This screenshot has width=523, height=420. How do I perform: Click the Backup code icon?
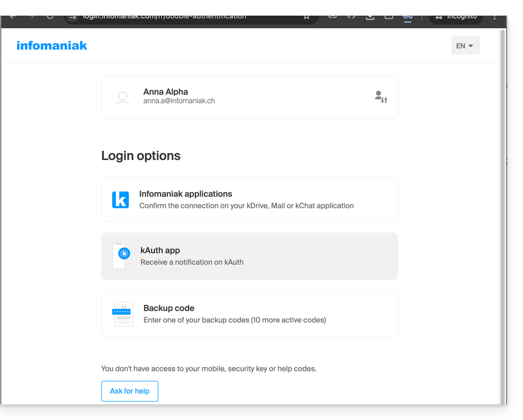point(123,314)
